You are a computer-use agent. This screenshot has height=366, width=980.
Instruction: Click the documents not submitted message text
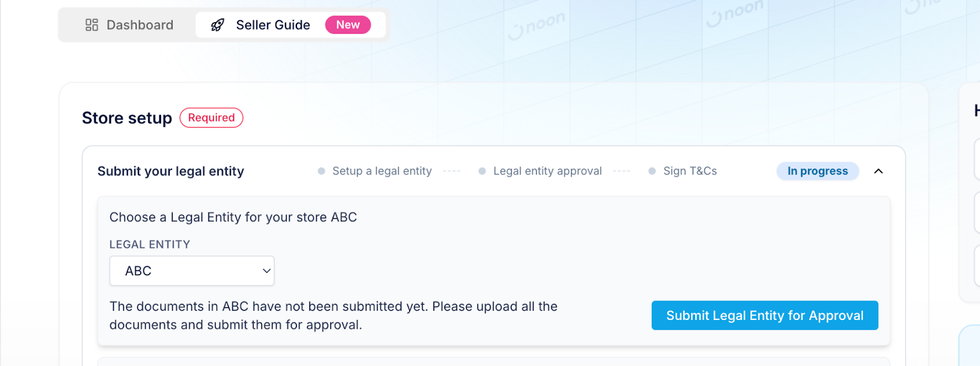333,315
